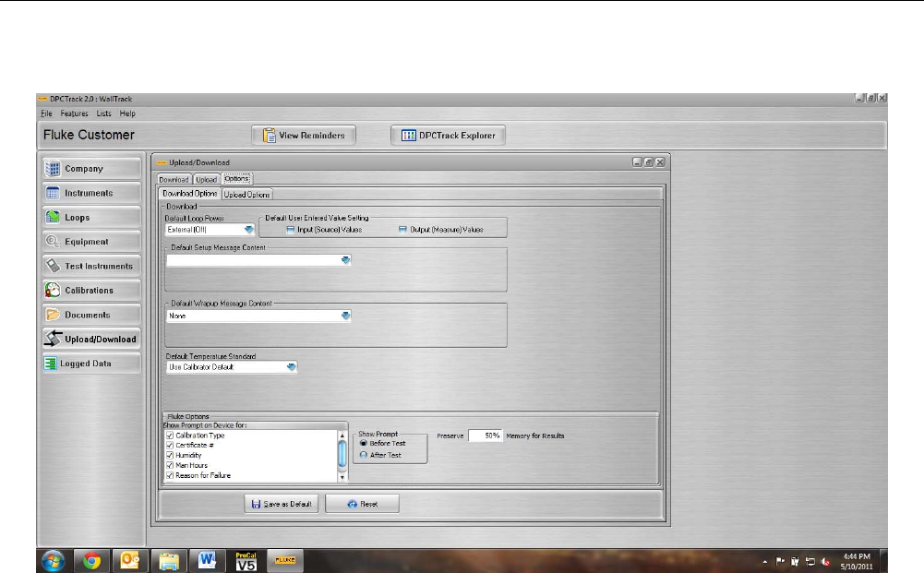The height and width of the screenshot is (573, 924).
Task: Click the View Reminders clipboard icon
Action: (269, 136)
